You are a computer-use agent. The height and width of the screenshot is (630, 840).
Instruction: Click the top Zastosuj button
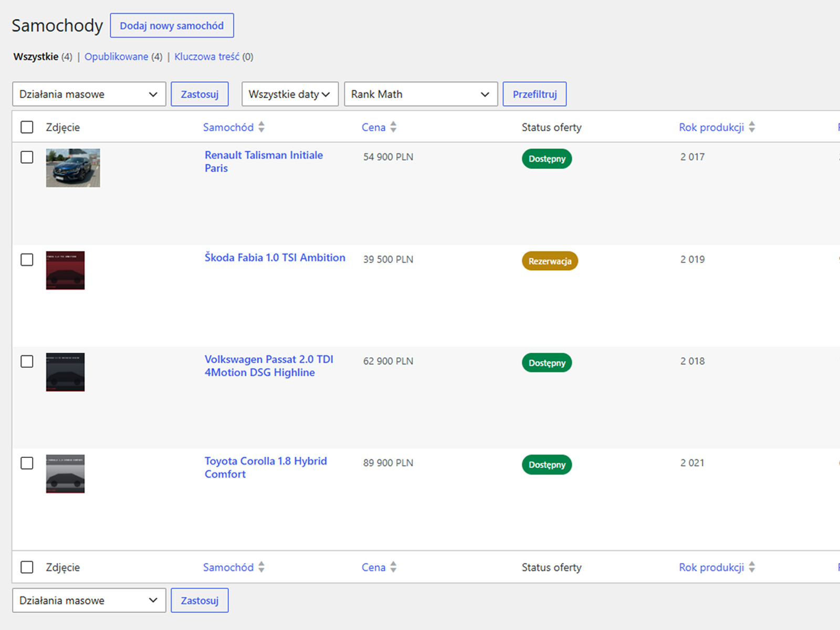click(x=199, y=94)
